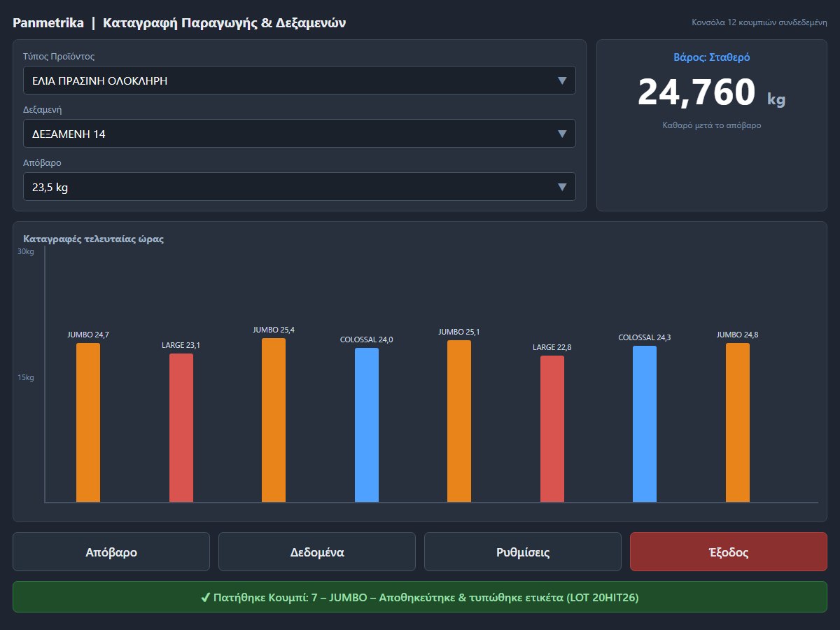Click the LARGE 22,8 red bar
840x630 pixels.
(x=552, y=428)
